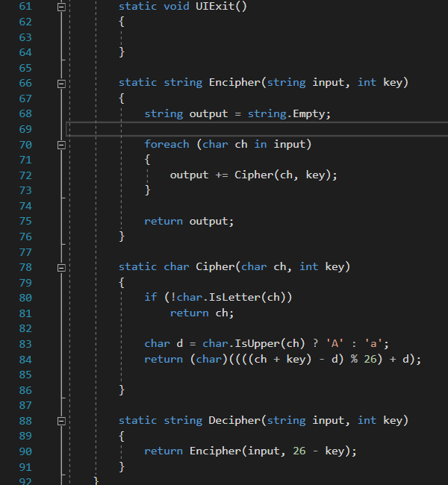Click the 'void' keyword on line 61
Screen dimensions: 448x485
(176, 6)
